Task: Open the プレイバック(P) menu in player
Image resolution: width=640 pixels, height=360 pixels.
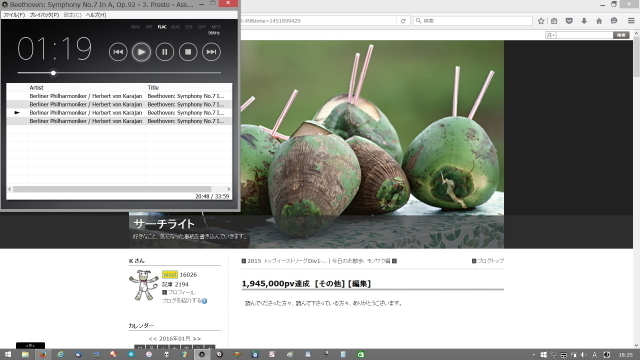Action: pos(44,15)
